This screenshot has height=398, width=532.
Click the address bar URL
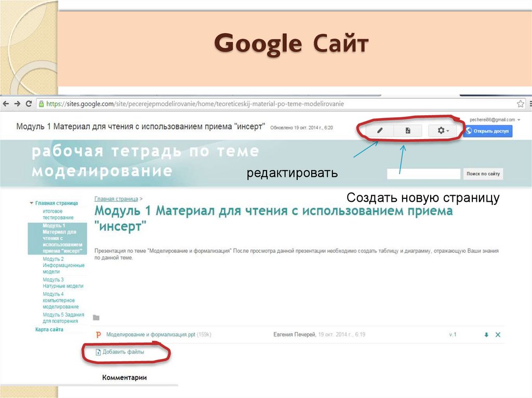[195, 104]
